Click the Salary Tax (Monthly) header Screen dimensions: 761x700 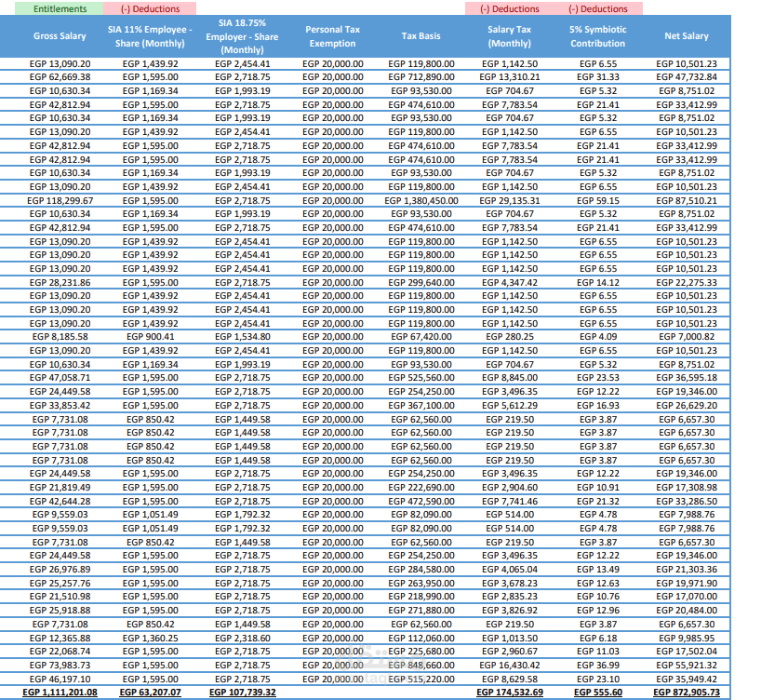click(x=509, y=36)
